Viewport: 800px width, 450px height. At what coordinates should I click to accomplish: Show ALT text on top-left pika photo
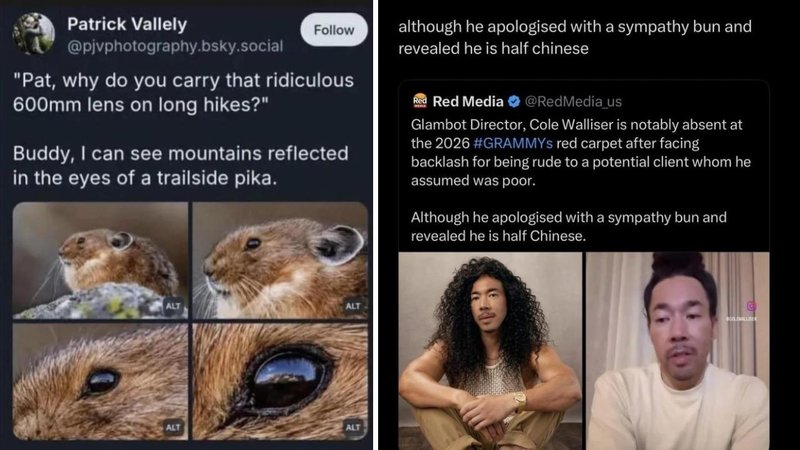coord(173,307)
